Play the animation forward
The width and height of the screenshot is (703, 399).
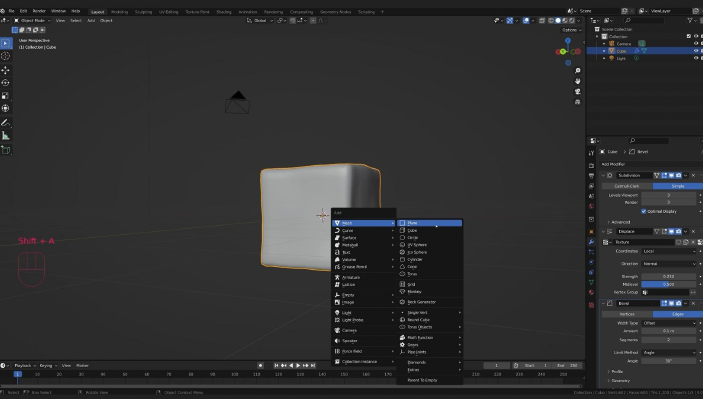tap(298, 365)
